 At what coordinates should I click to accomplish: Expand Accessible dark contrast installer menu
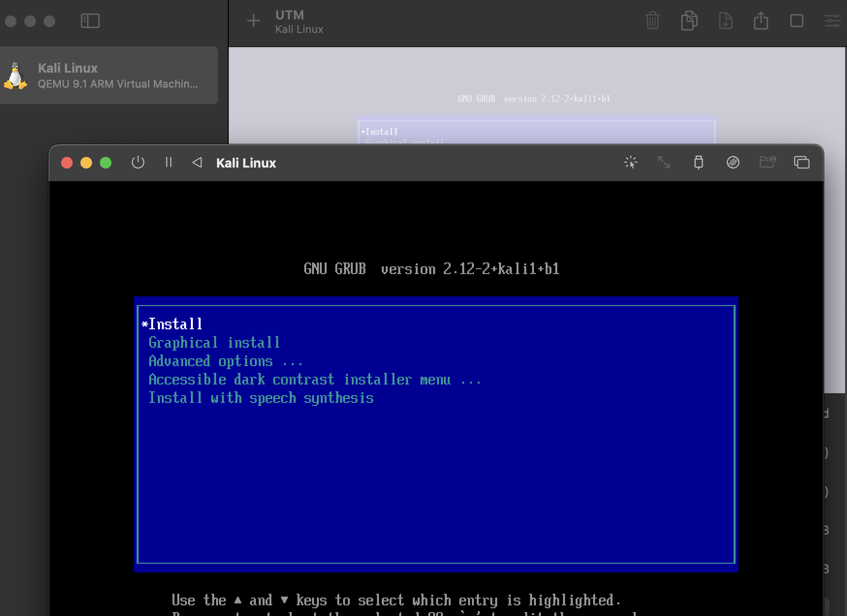pyautogui.click(x=314, y=379)
